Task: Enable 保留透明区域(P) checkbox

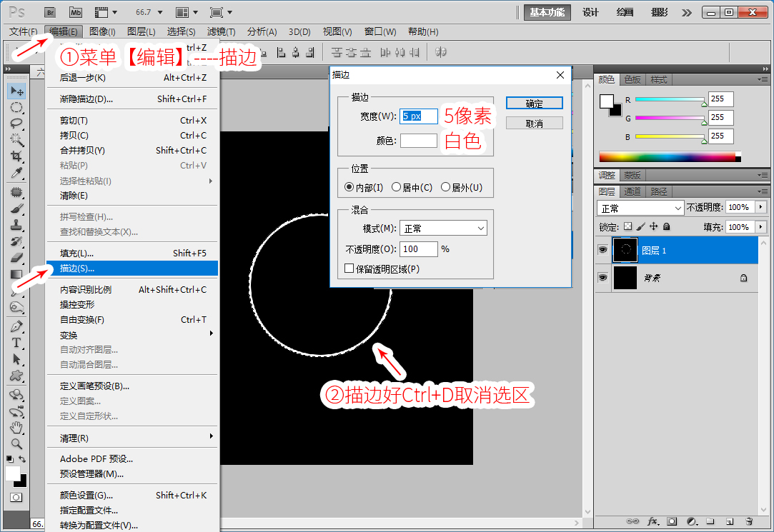Action: 349,268
